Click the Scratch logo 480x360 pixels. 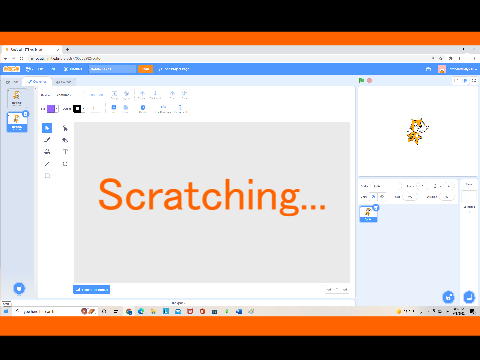coord(11,69)
